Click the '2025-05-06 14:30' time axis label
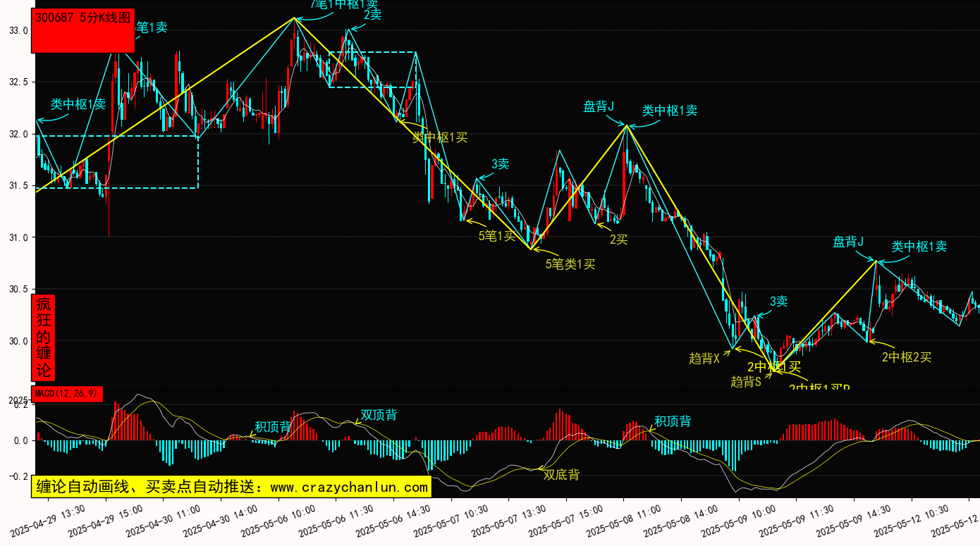The width and height of the screenshot is (980, 546). [x=394, y=520]
